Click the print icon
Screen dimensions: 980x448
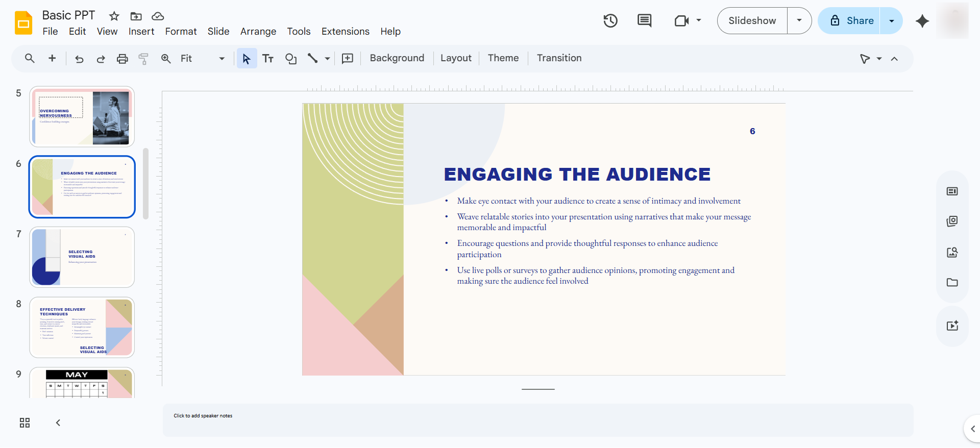click(122, 59)
